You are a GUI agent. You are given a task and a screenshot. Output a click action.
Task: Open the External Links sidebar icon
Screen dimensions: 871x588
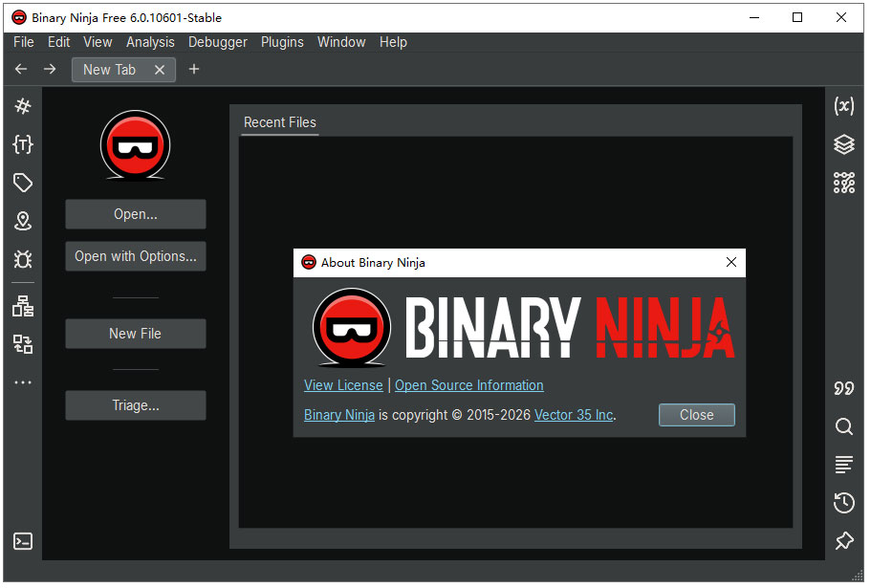click(x=23, y=344)
